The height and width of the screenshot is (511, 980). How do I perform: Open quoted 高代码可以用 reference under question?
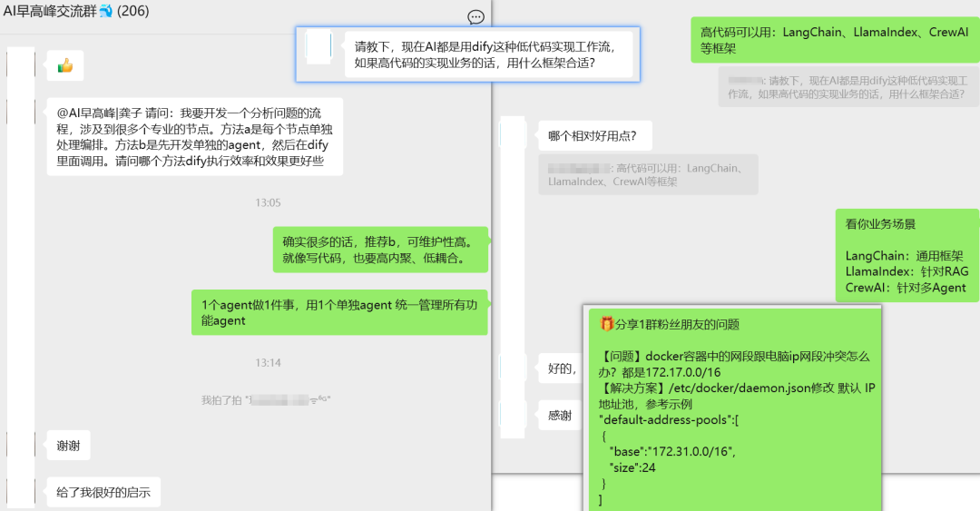(x=648, y=174)
